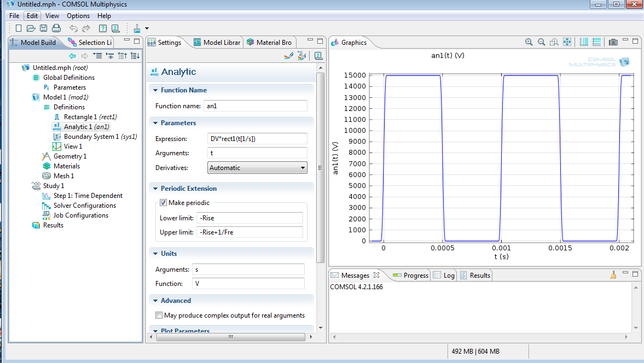Clear the messages with the broom icon

point(613,275)
